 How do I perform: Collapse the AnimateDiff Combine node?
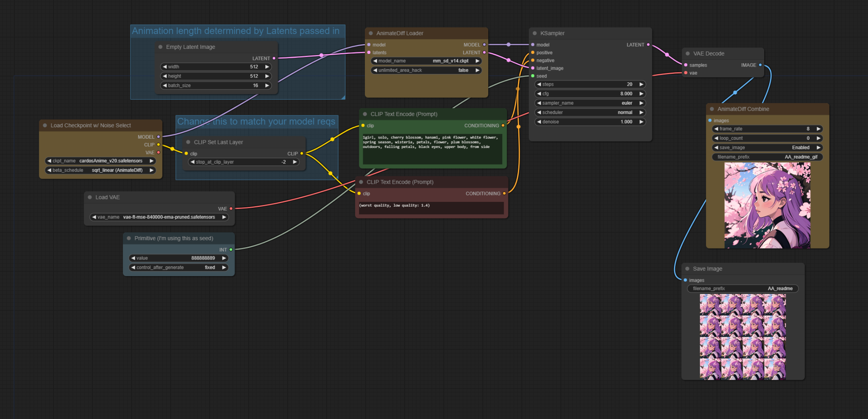[x=711, y=109]
